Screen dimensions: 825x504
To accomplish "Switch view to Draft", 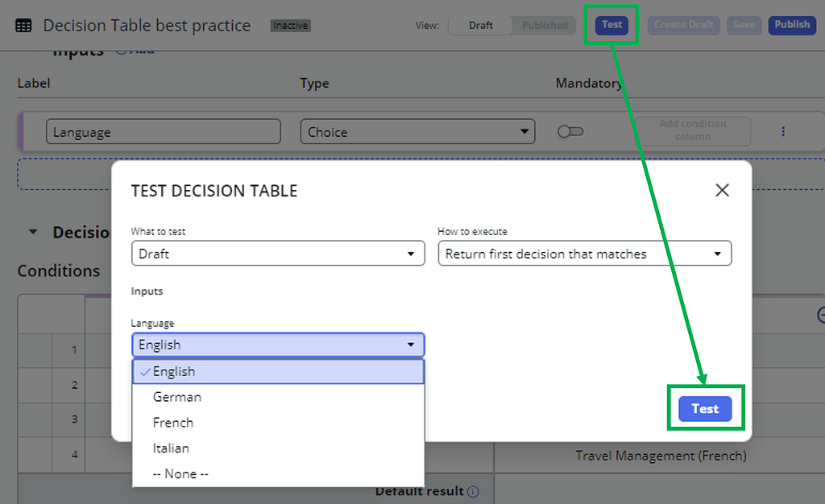I will [480, 25].
